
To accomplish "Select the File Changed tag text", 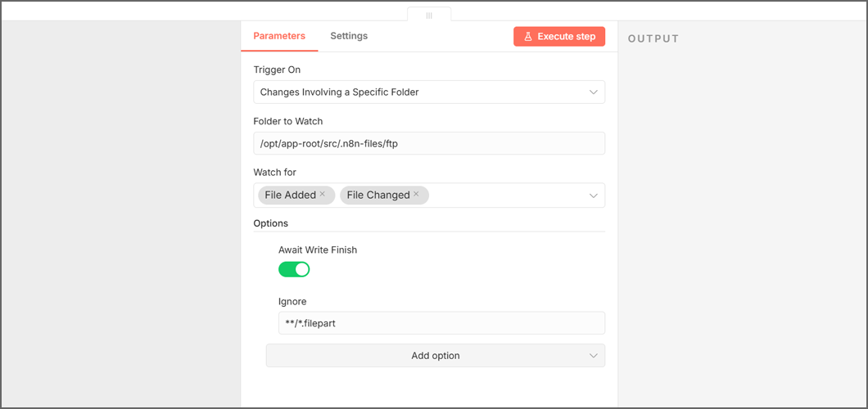I will (377, 196).
